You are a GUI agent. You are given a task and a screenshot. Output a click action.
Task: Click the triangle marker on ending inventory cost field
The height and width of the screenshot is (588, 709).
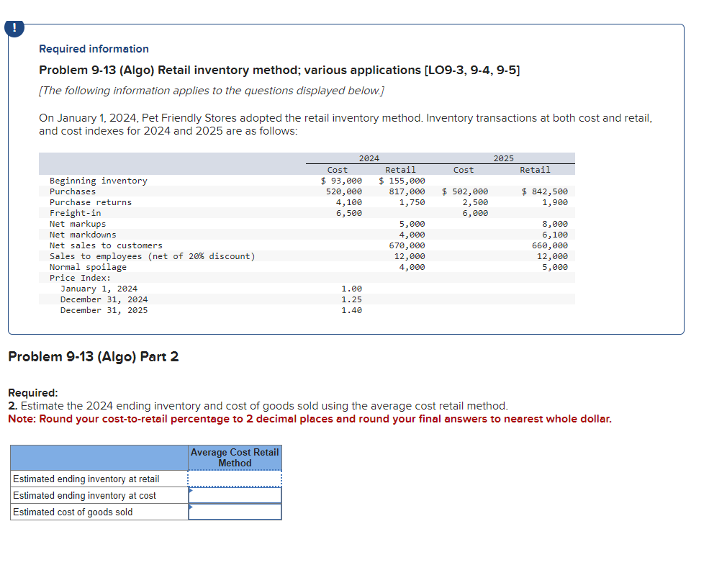click(x=190, y=491)
